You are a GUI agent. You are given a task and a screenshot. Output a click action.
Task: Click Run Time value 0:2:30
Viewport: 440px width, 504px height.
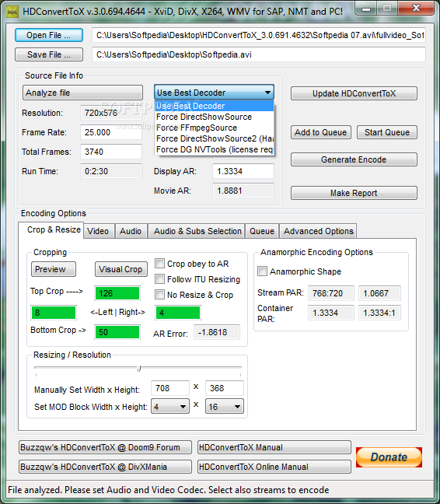point(111,171)
